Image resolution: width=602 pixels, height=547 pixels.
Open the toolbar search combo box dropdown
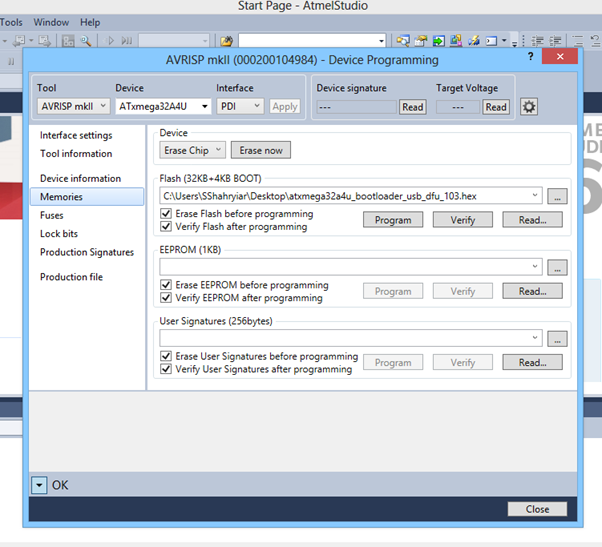click(381, 41)
